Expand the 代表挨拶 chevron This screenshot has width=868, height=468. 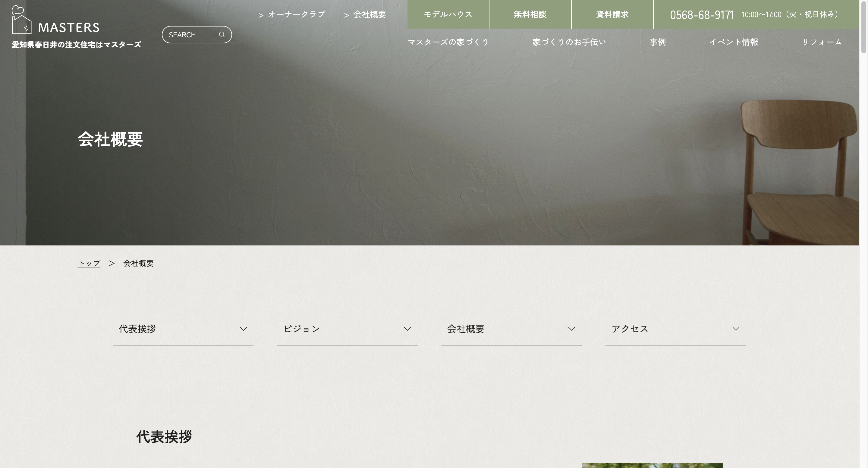click(243, 329)
